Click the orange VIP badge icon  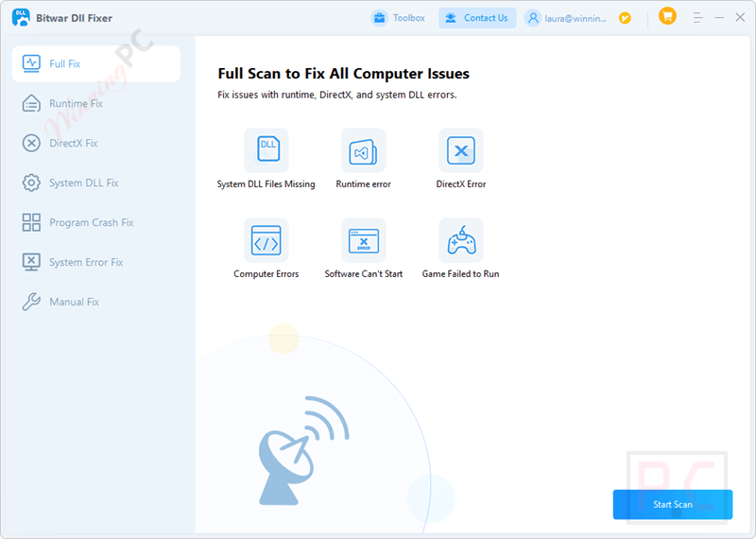coord(625,18)
